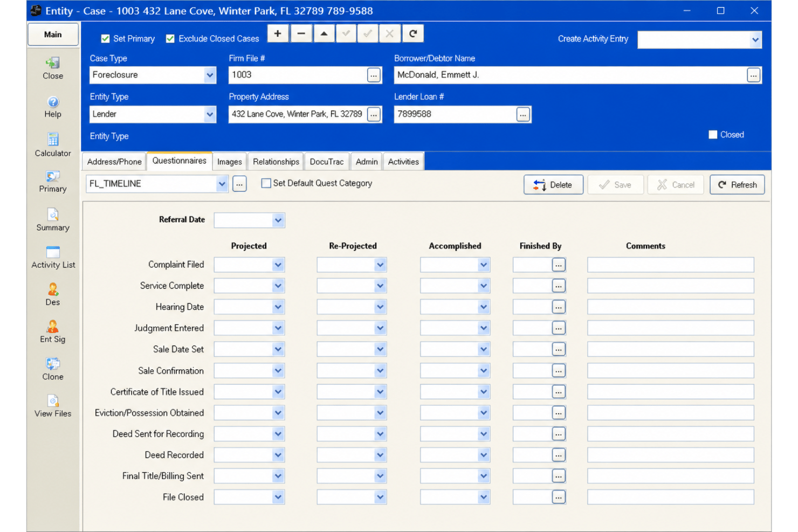Open Accomplished date for Certificate of Title Issued
798x532 pixels.
tap(484, 392)
